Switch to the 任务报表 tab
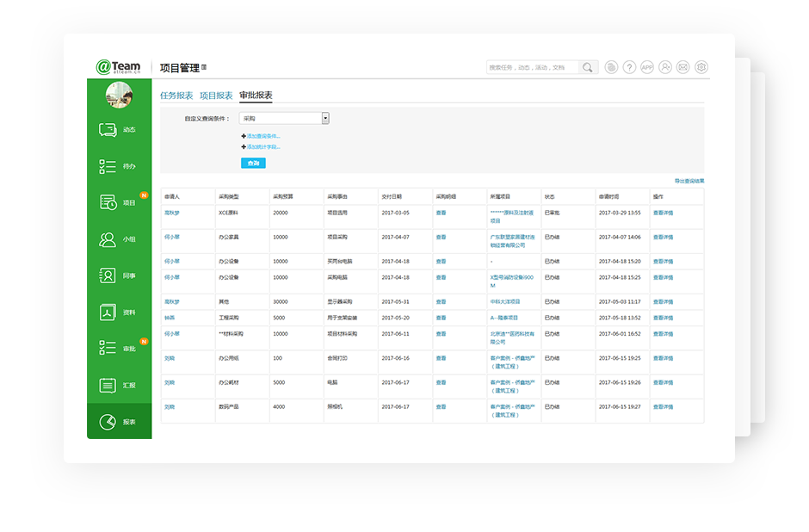The width and height of the screenshot is (809, 532). [x=176, y=96]
